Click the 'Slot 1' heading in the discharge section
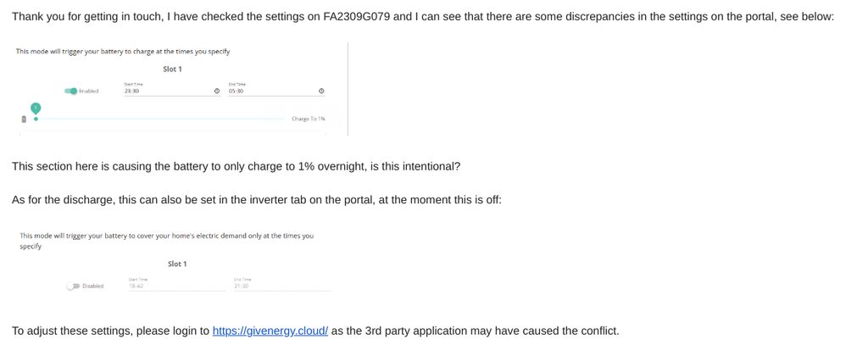Image resolution: width=868 pixels, height=345 pixels. 177,264
